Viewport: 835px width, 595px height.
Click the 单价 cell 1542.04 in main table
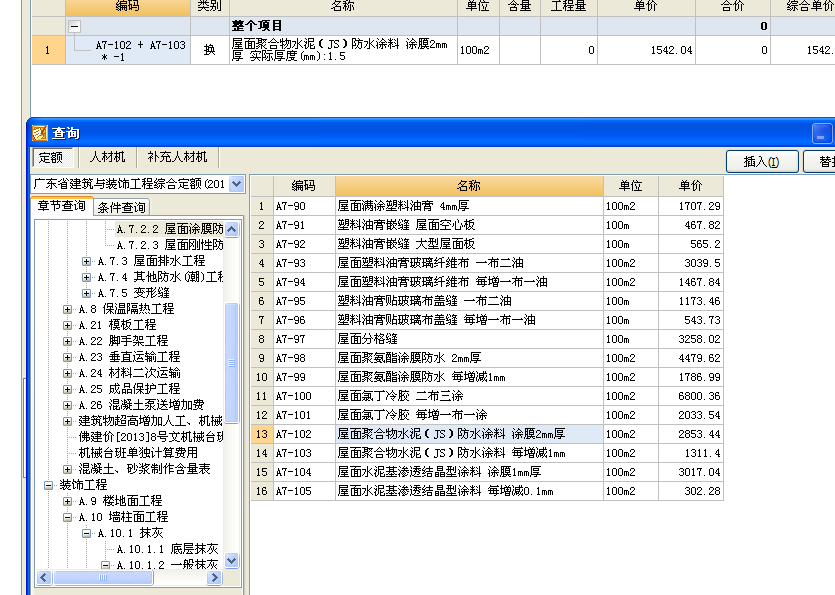(x=646, y=51)
